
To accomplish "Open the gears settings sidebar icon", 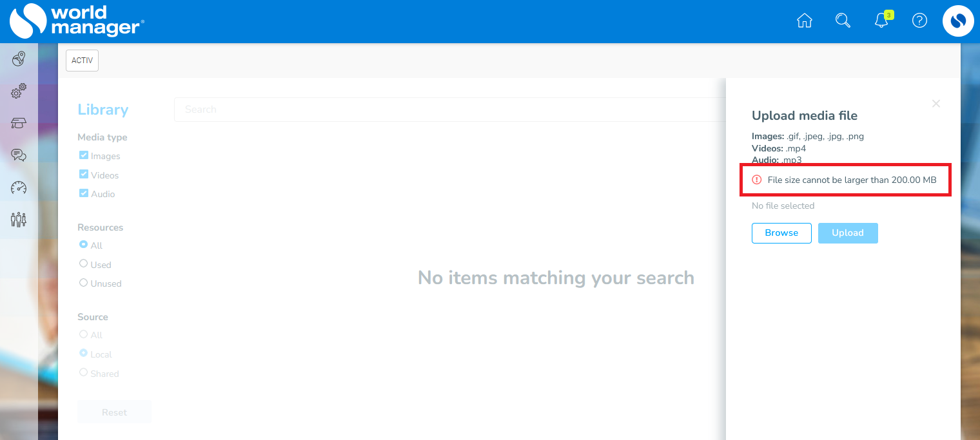I will 19,91.
